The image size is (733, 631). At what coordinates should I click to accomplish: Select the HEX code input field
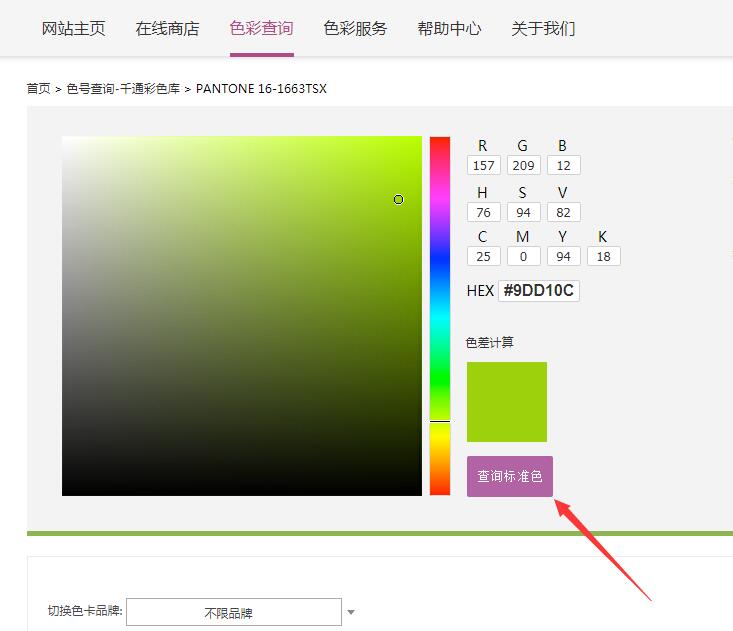pyautogui.click(x=539, y=291)
